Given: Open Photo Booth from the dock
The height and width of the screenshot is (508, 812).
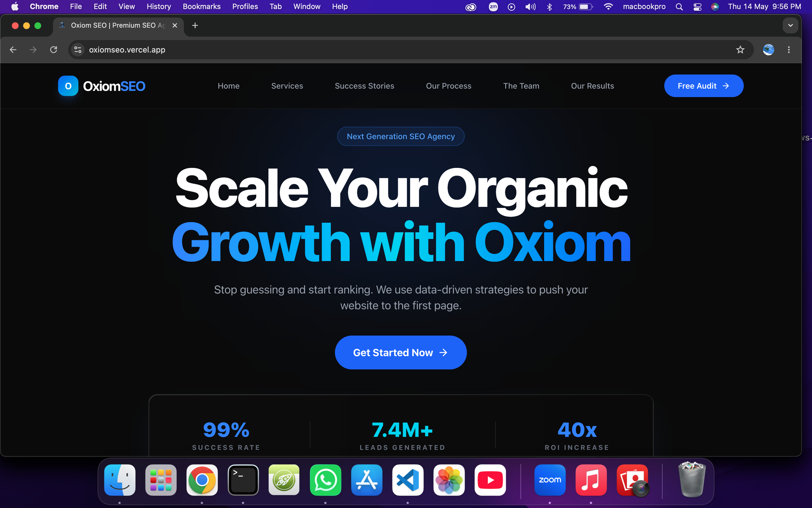Looking at the screenshot, I should tap(632, 480).
